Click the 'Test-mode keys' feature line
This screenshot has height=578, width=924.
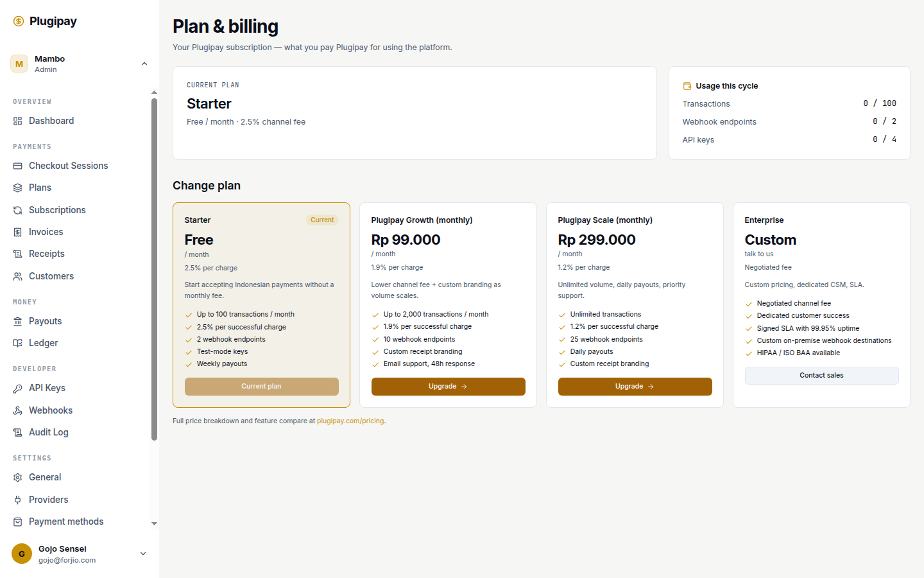pos(222,351)
